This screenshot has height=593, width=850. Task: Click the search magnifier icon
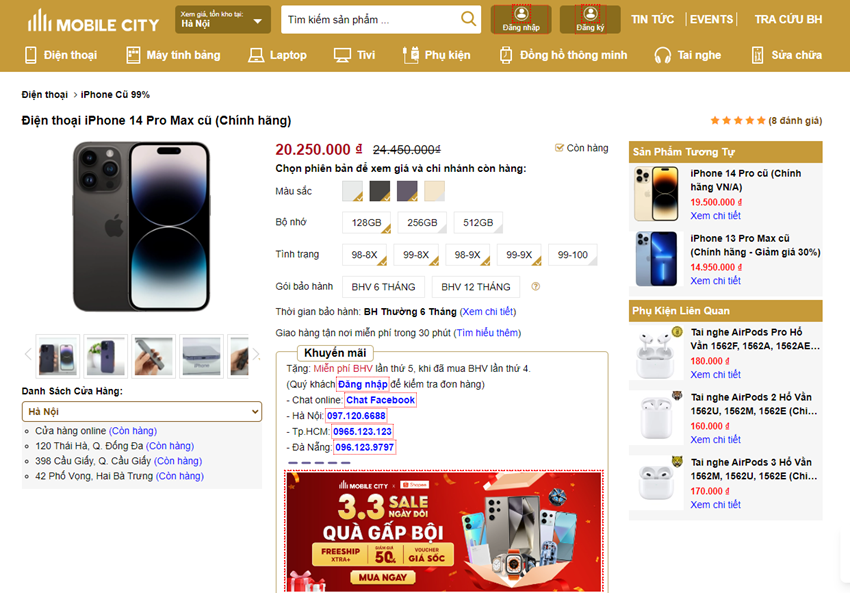[x=468, y=19]
